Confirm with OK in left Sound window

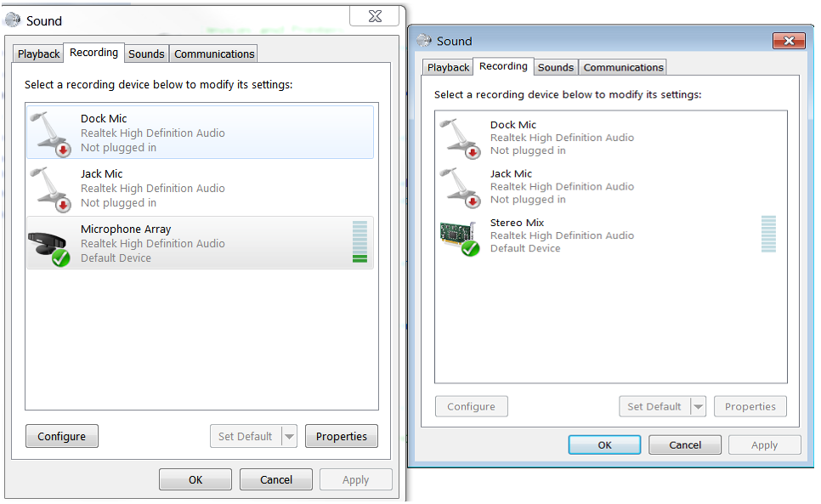[x=195, y=479]
